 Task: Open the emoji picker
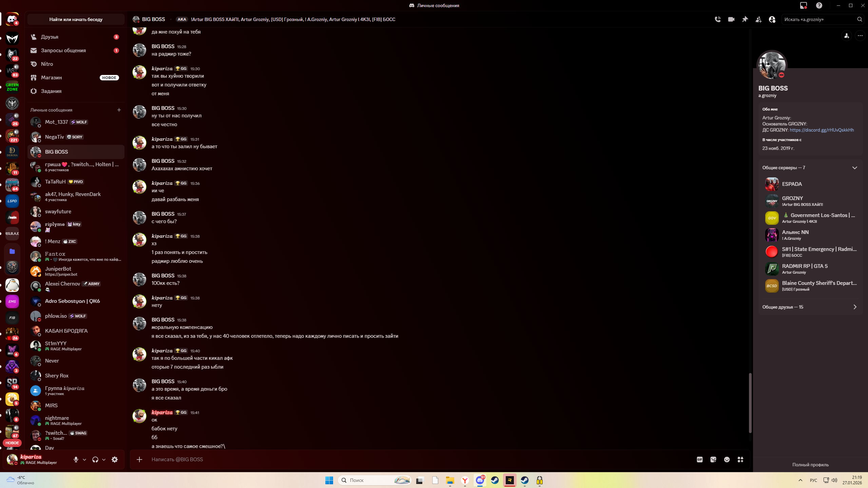tap(727, 460)
